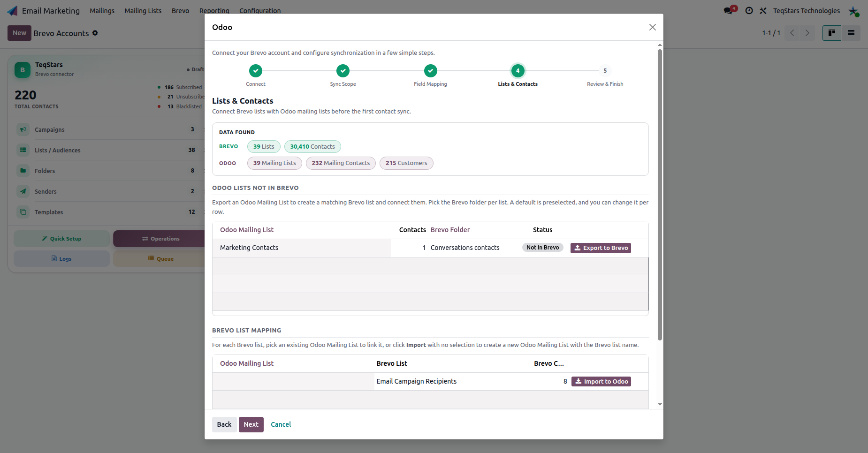
Task: Open the Mailings menu
Action: tap(102, 11)
